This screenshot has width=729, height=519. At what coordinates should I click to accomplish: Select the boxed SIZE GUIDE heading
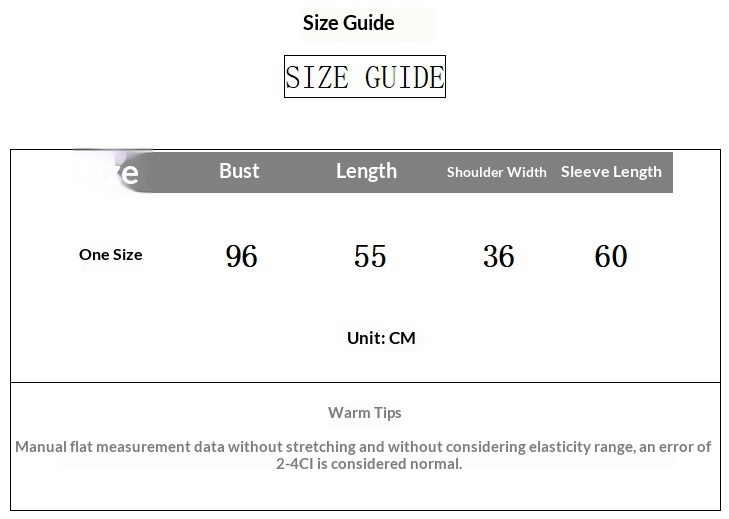click(364, 77)
